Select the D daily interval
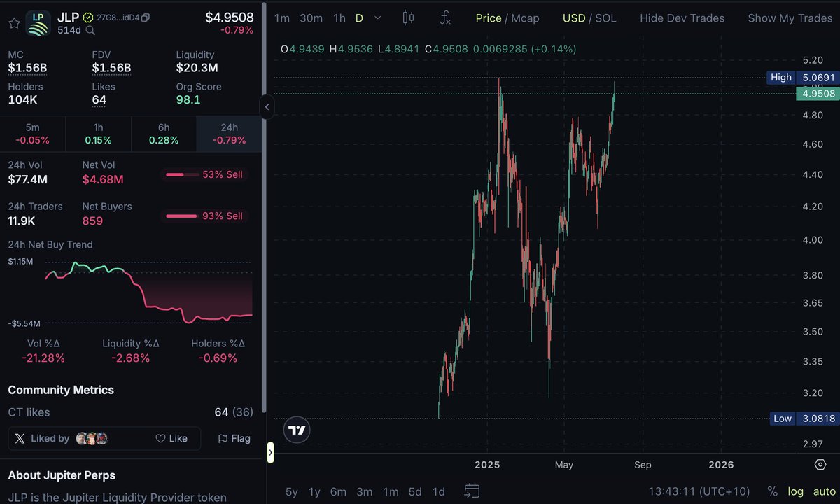 359,18
